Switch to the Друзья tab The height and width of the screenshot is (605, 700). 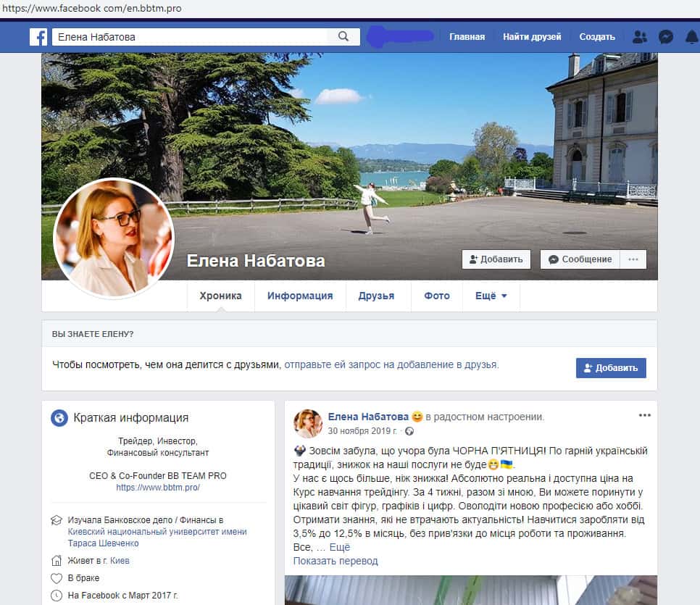pyautogui.click(x=376, y=296)
